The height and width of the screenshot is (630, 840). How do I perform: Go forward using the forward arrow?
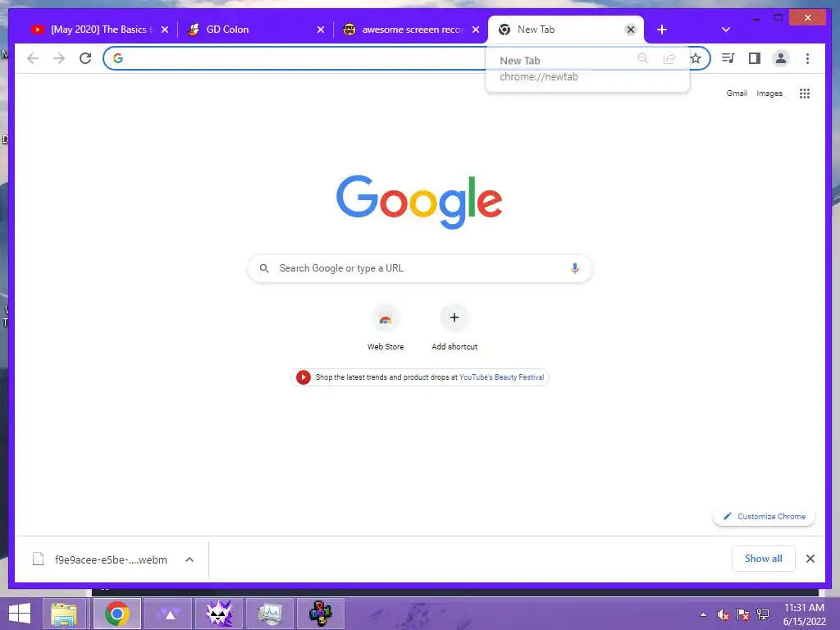59,58
